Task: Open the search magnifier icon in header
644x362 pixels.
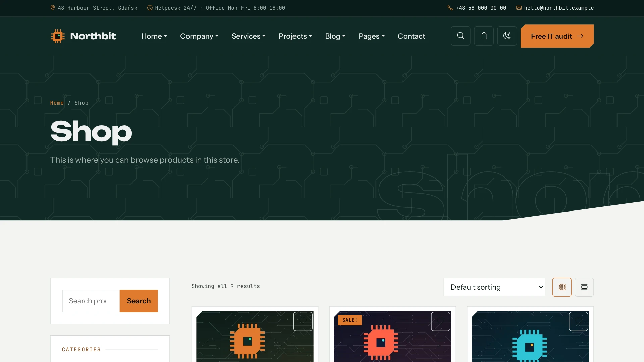Action: [461, 36]
